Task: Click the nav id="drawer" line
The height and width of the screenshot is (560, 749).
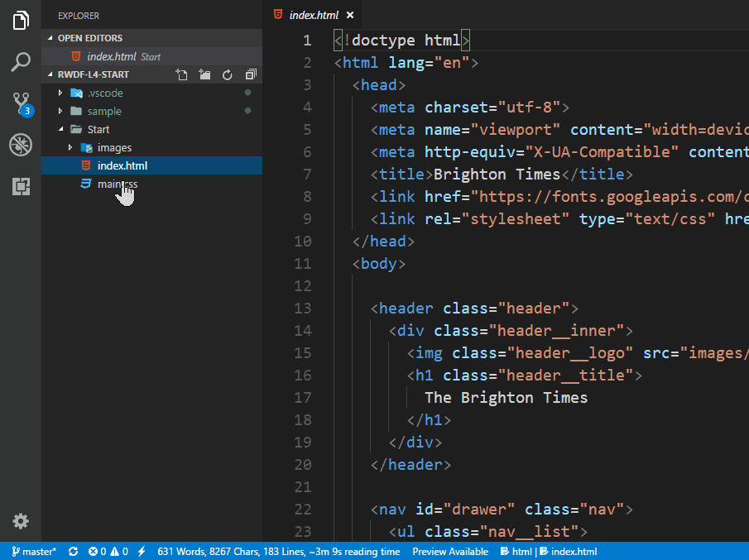Action: tap(502, 510)
